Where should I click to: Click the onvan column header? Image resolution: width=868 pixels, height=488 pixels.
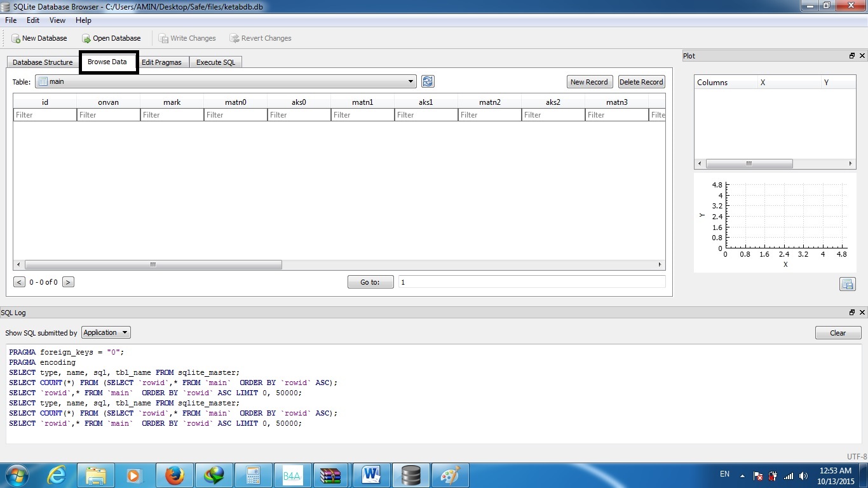tap(109, 102)
